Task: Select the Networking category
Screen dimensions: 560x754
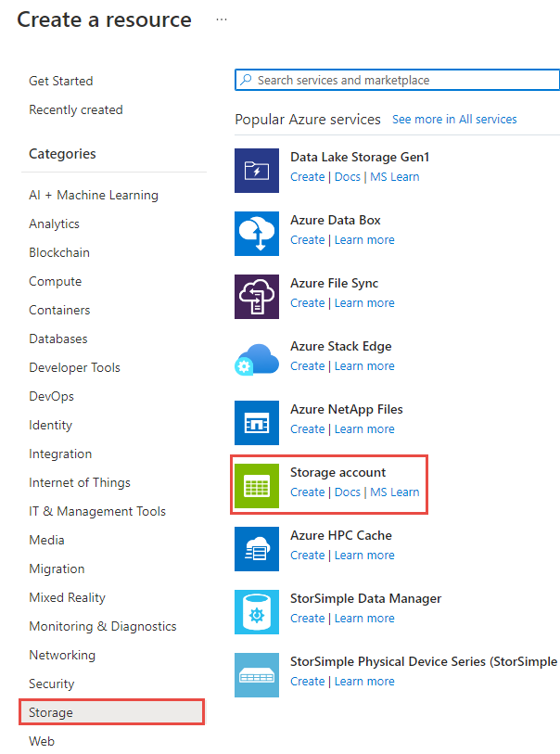Action: tap(62, 655)
